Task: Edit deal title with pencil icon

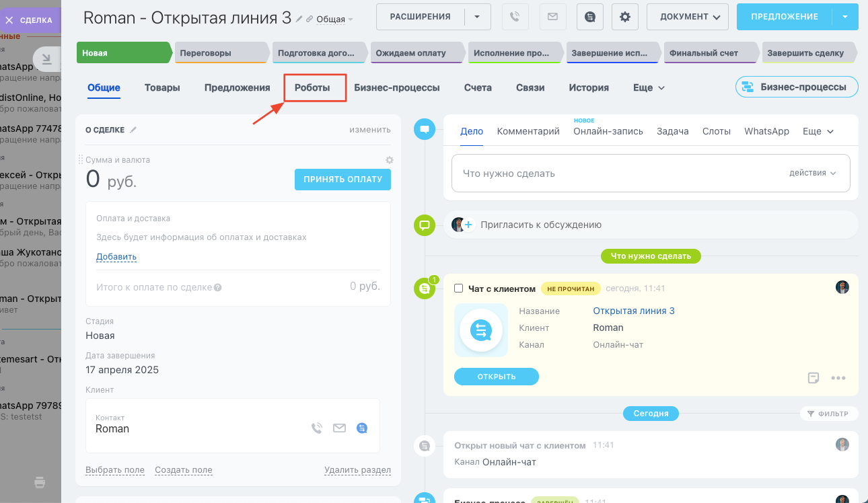Action: (x=299, y=19)
